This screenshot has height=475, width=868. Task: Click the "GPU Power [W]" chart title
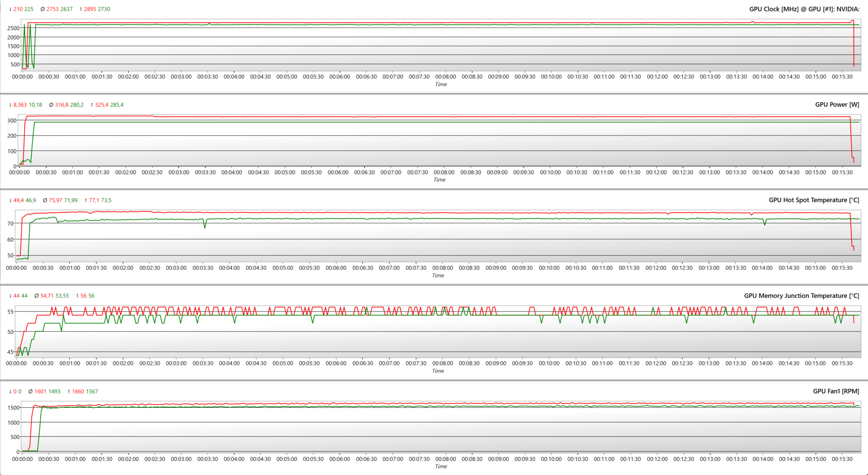coord(837,104)
